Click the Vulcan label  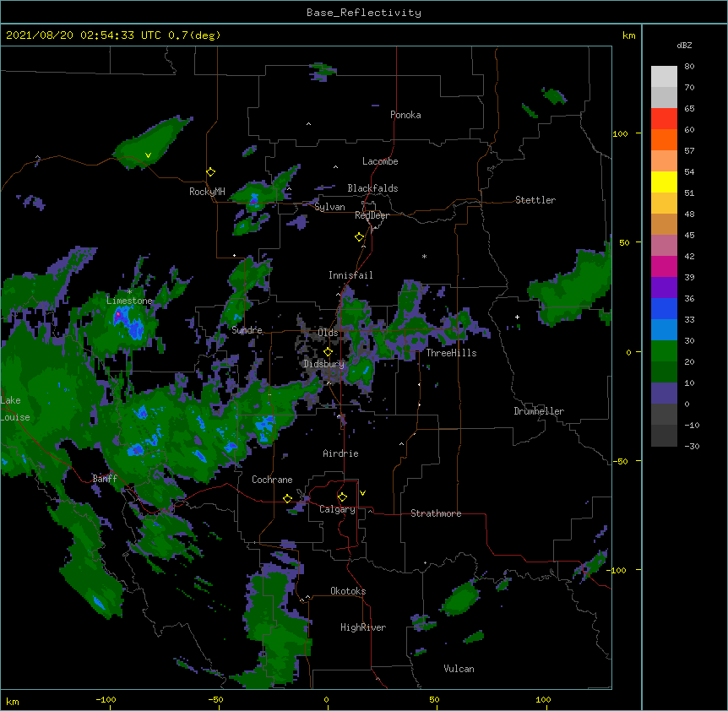pos(459,669)
